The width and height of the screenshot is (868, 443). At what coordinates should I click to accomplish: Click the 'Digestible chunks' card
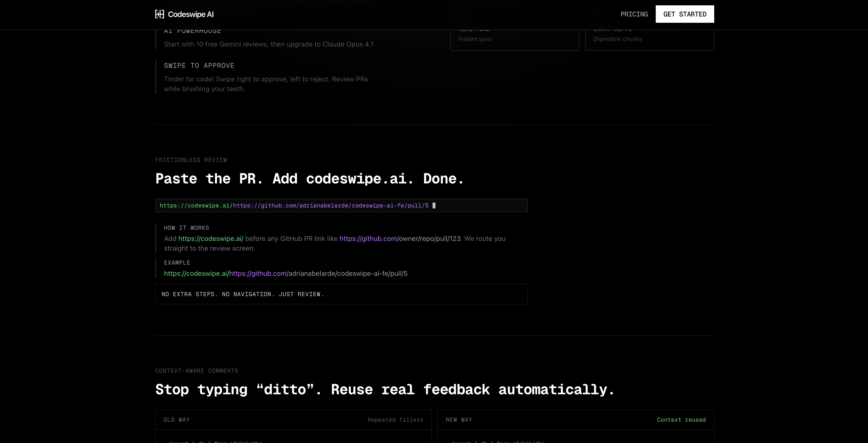point(650,40)
